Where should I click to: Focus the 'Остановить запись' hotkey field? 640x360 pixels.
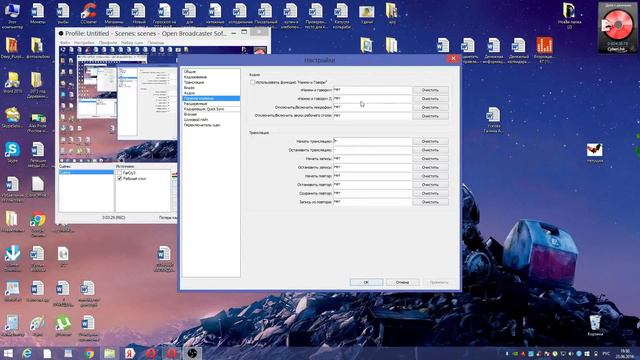pyautogui.click(x=372, y=167)
